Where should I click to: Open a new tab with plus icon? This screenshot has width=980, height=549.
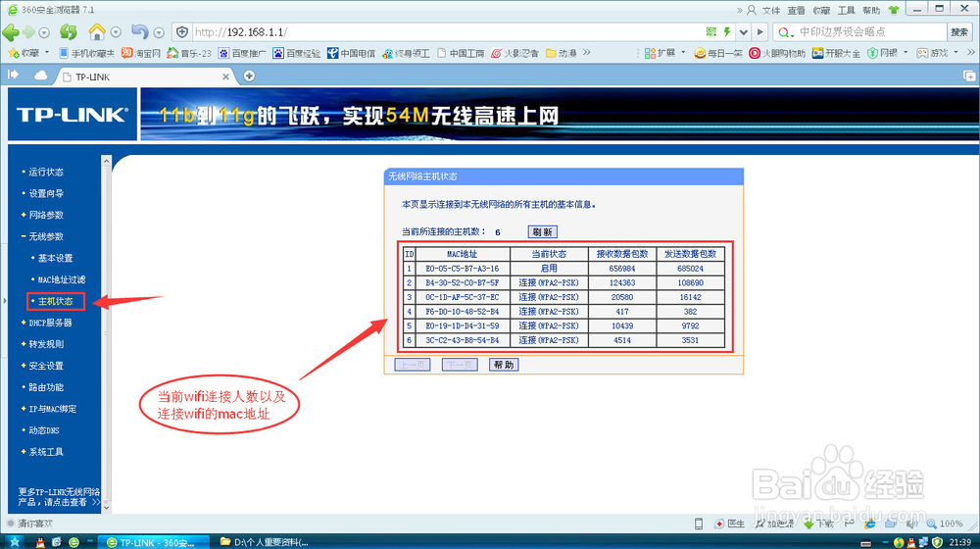249,75
